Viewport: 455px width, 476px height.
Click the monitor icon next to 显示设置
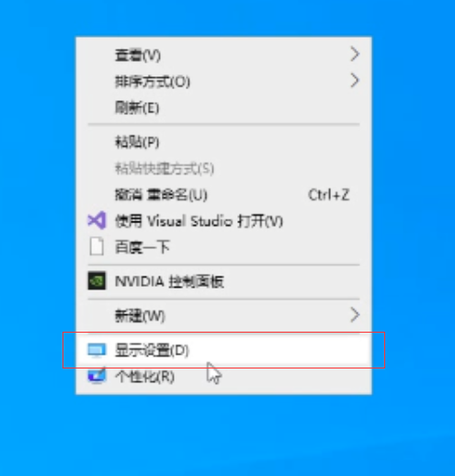point(97,350)
